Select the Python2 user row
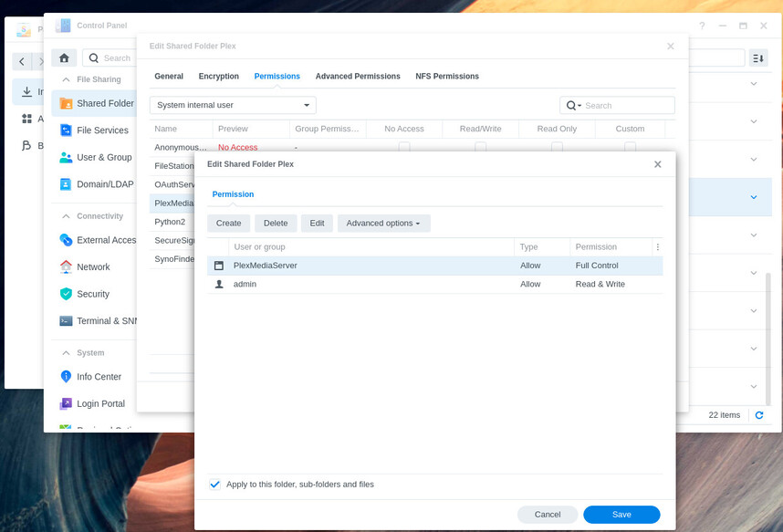 coord(172,222)
